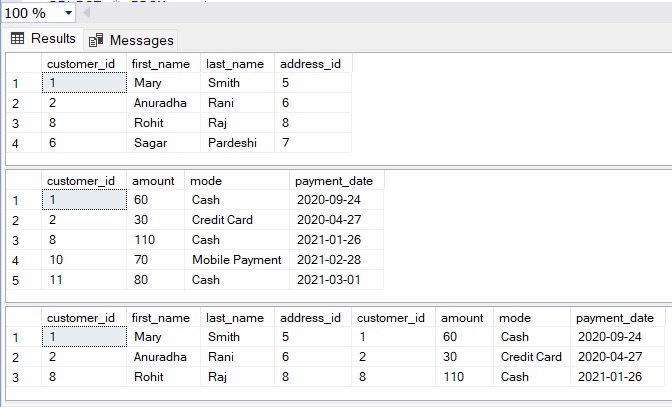672x407 pixels.
Task: Select the last_name column header in first grid
Action: point(236,63)
